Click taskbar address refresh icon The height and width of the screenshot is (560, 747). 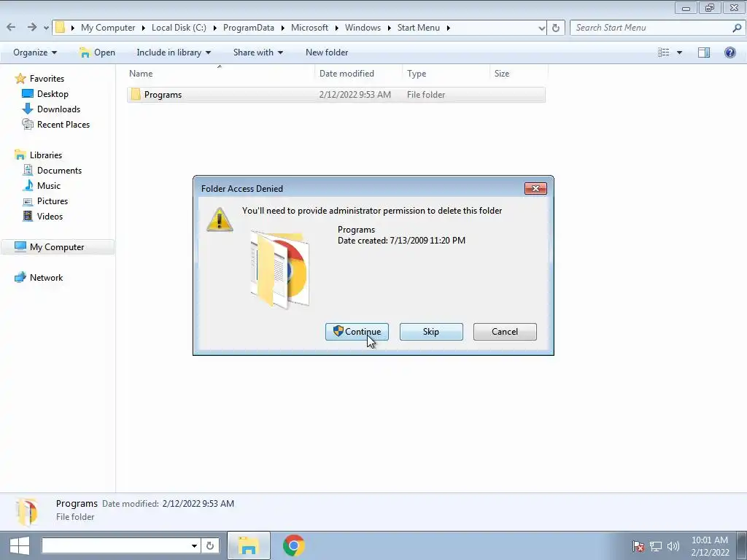point(210,545)
